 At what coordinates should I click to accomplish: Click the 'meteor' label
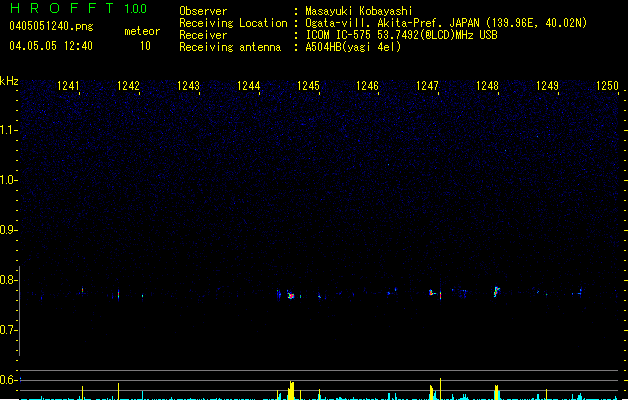pos(142,31)
